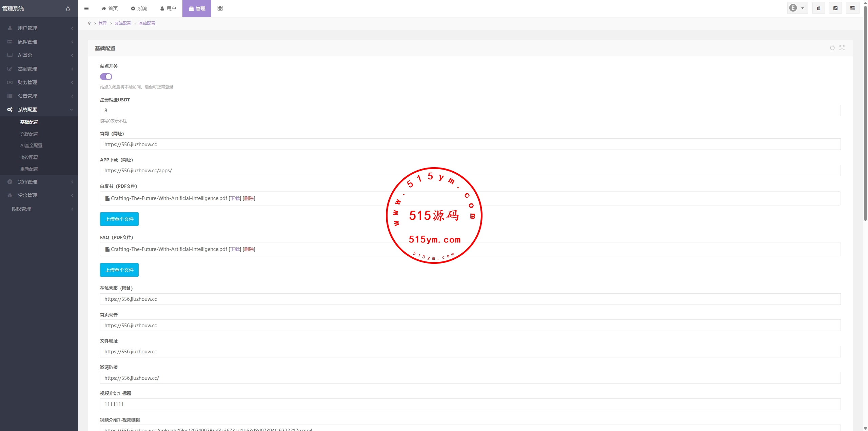Toggle the 站点开关 switch
868x431 pixels.
[106, 77]
